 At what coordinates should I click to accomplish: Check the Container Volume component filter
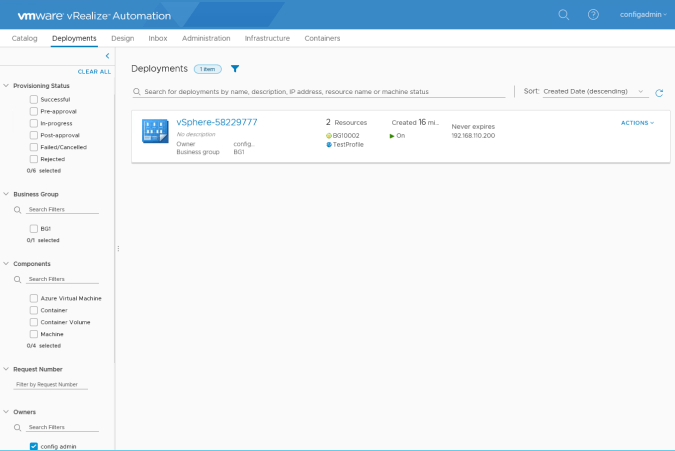pos(34,322)
